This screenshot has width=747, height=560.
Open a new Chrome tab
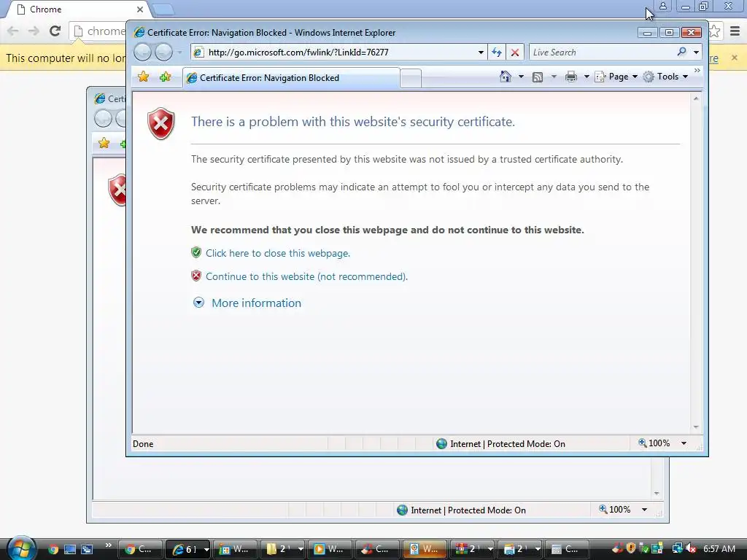pyautogui.click(x=163, y=9)
